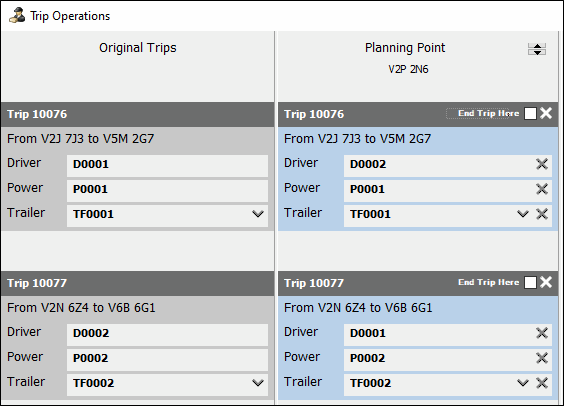Clear driver D0002 on planning Trip 10076
564x406 pixels.
pyautogui.click(x=542, y=164)
